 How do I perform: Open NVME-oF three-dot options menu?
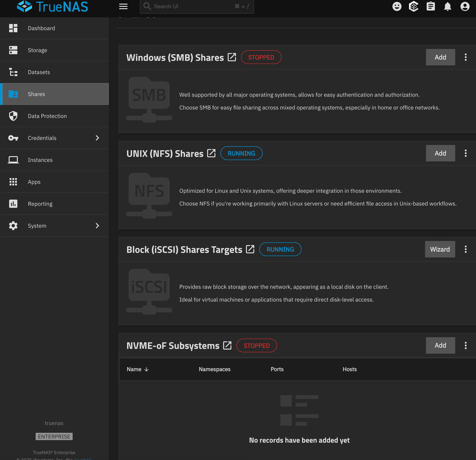(465, 345)
